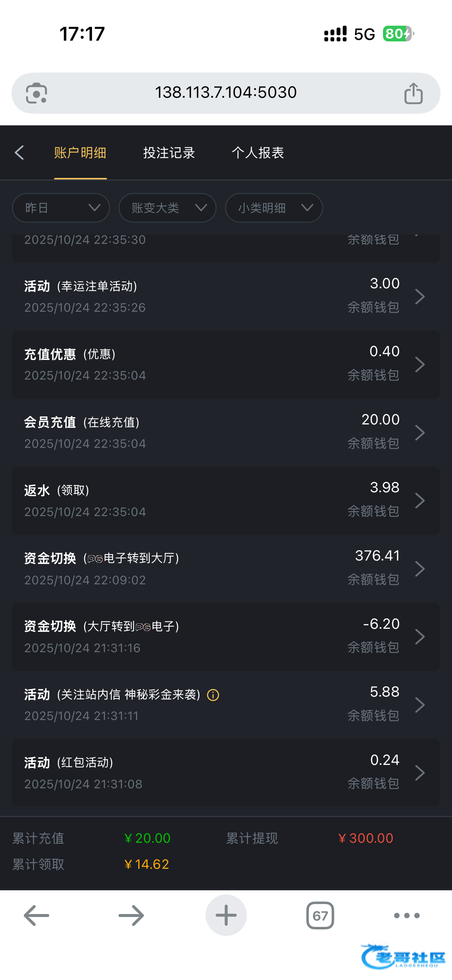Switch to the 个人报表 tab
The width and height of the screenshot is (452, 980).
(x=258, y=153)
